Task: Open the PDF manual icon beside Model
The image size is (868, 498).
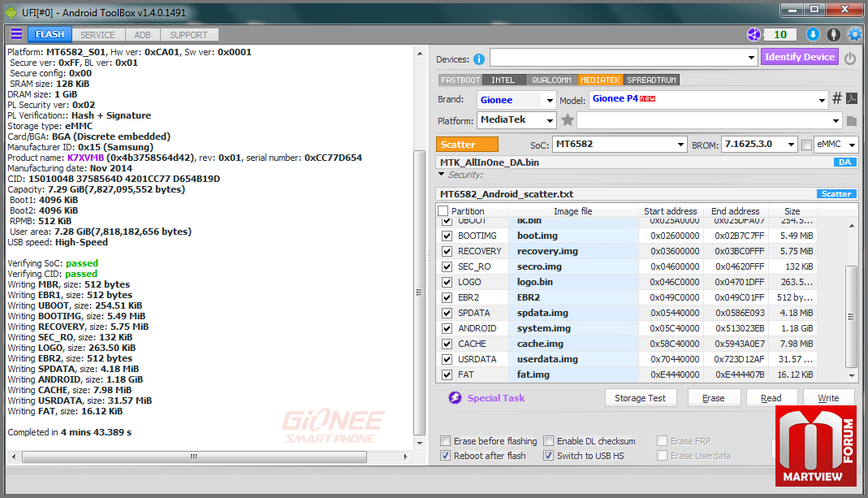Action: click(x=852, y=98)
